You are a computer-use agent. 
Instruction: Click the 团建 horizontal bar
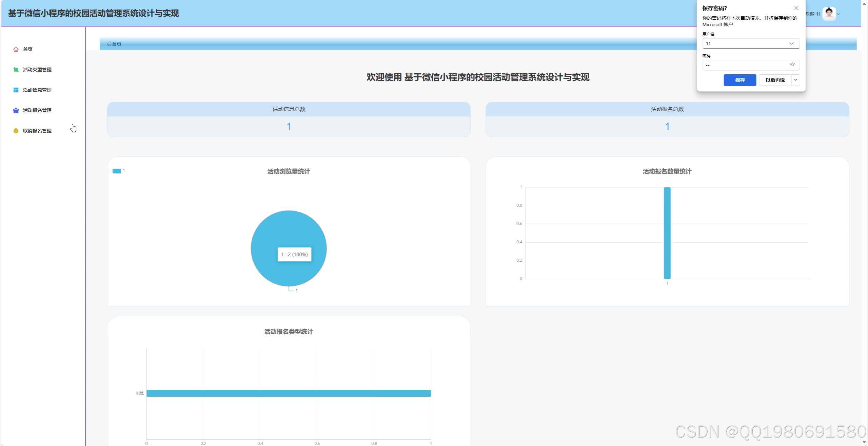[289, 393]
